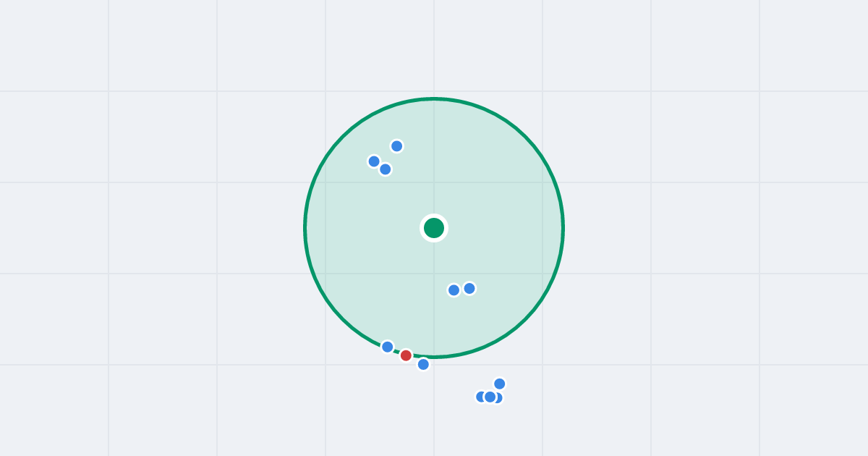This screenshot has width=868, height=456.
Task: Choose the right marker of the blue pair below the center
Action: [469, 288]
